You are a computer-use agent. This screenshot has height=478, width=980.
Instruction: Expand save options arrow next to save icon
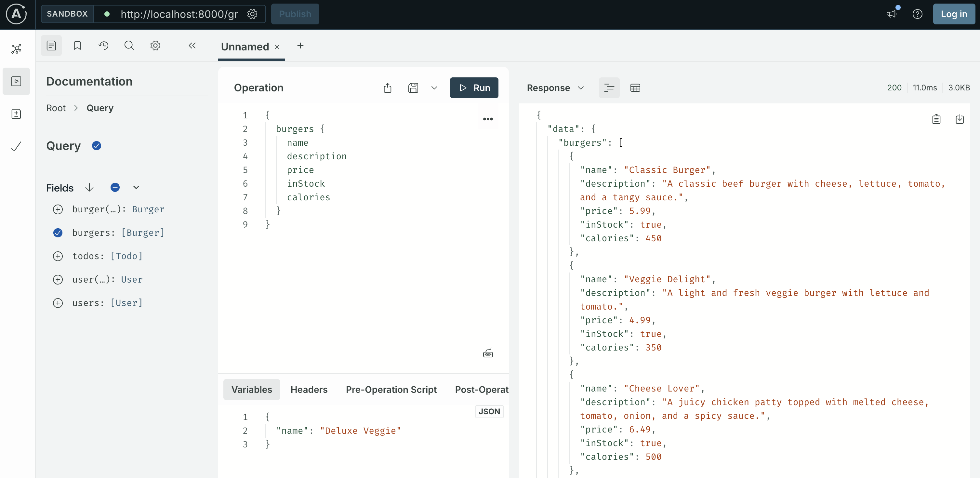point(434,88)
